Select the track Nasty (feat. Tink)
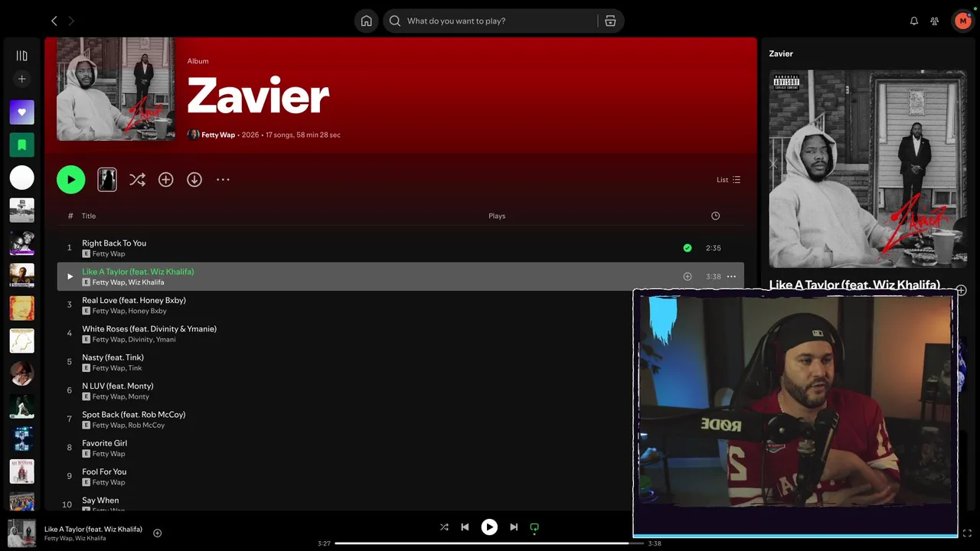This screenshot has height=551, width=980. [x=113, y=357]
